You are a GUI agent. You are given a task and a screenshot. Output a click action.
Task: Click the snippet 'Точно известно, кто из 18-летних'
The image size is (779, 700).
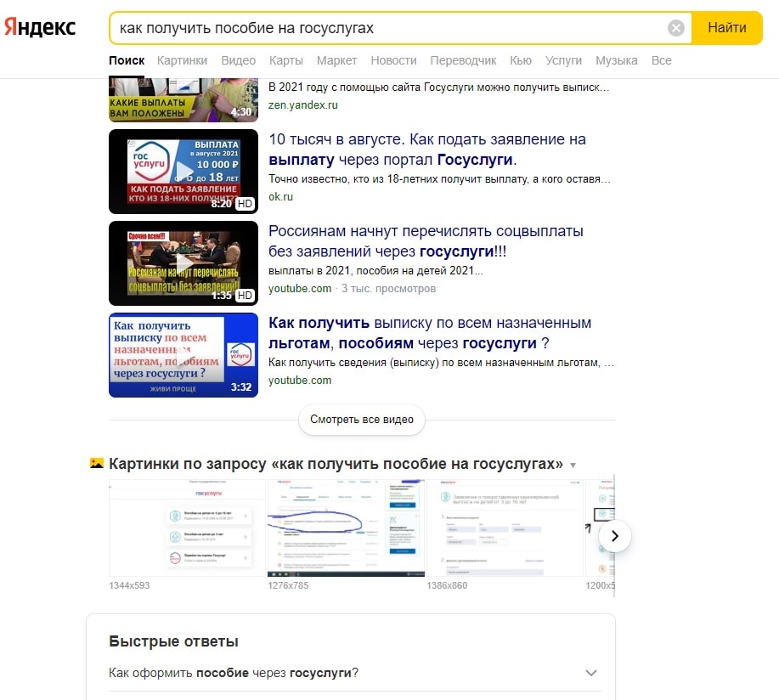[x=440, y=179]
